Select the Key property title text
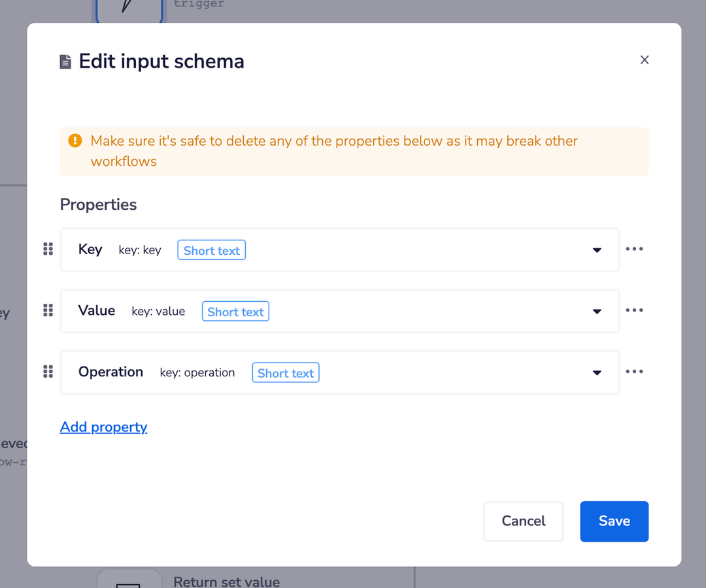Image resolution: width=706 pixels, height=588 pixels. tap(90, 250)
